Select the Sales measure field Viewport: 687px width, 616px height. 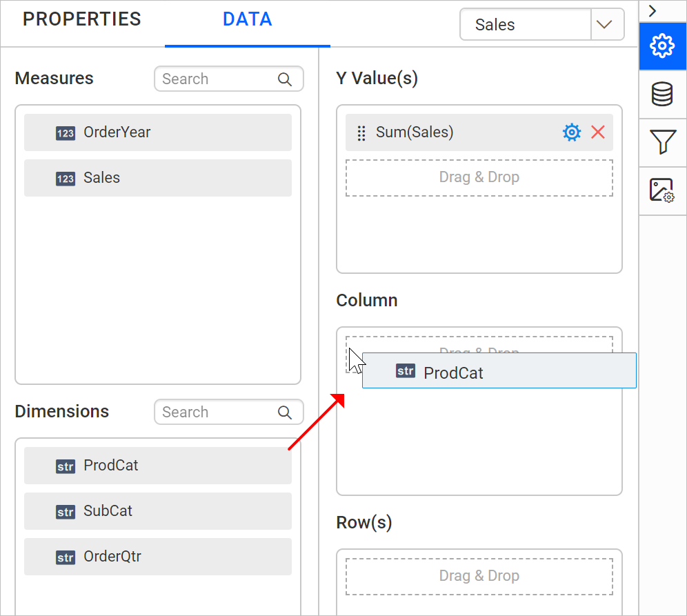158,178
